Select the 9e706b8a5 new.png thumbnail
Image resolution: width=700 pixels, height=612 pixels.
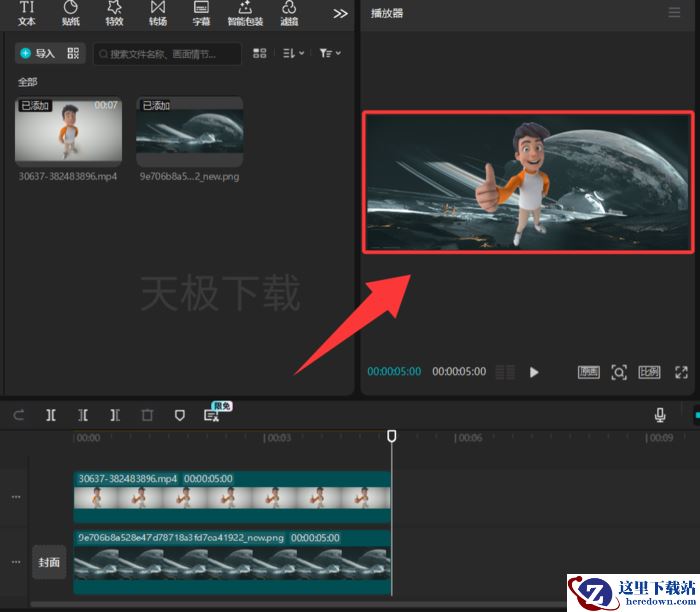(190, 132)
